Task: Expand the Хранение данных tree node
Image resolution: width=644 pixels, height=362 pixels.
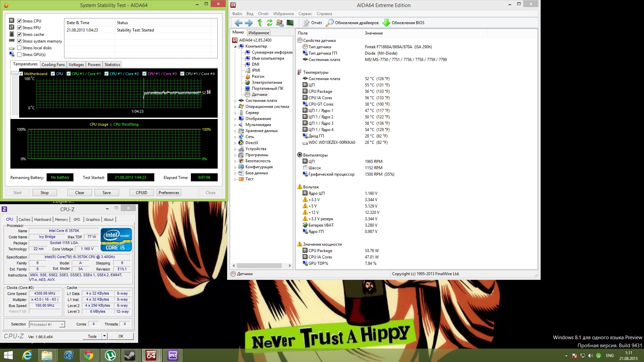Action: pyautogui.click(x=235, y=131)
